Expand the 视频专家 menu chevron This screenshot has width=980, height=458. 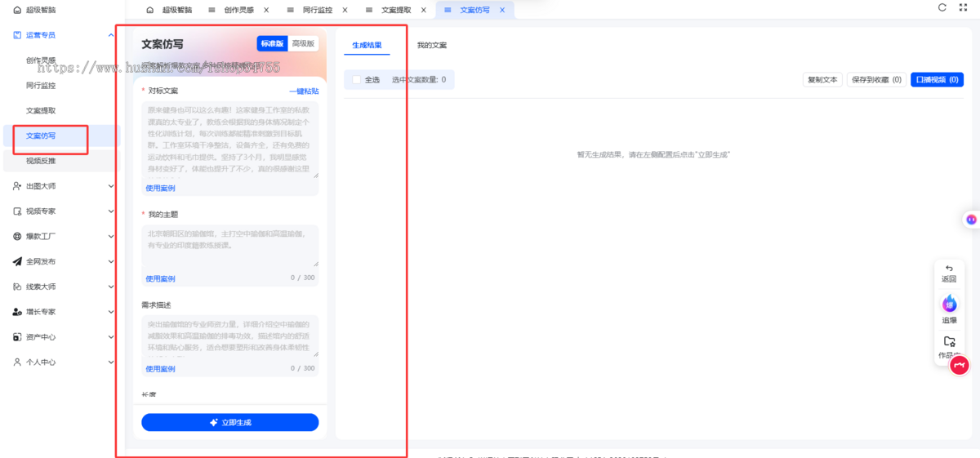(x=111, y=211)
